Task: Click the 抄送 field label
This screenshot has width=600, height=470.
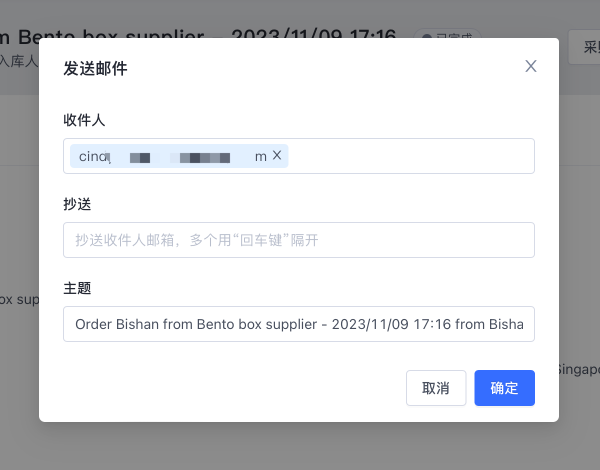Action: click(x=77, y=204)
